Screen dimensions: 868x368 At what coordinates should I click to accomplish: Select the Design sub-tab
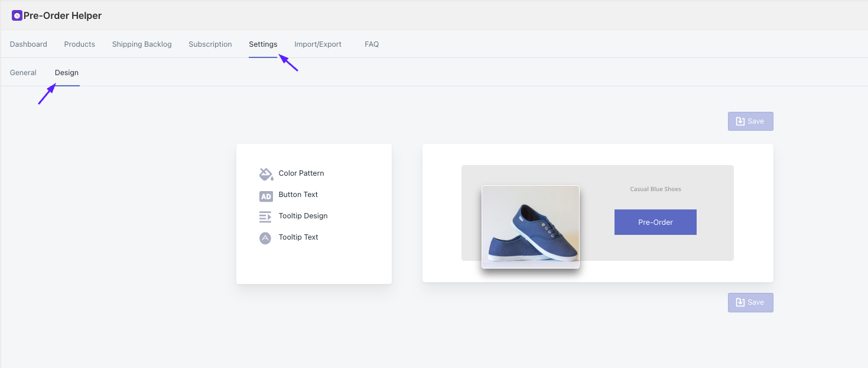tap(67, 73)
